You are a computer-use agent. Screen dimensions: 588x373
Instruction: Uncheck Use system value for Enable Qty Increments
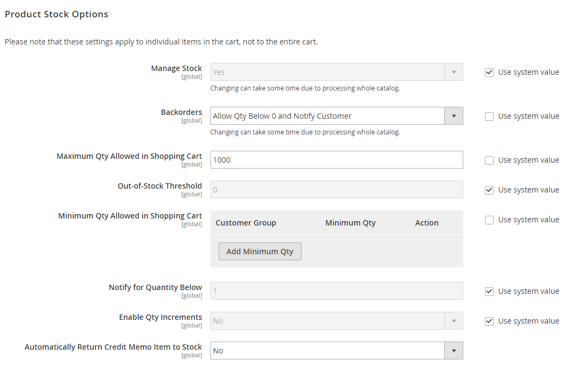click(x=489, y=320)
